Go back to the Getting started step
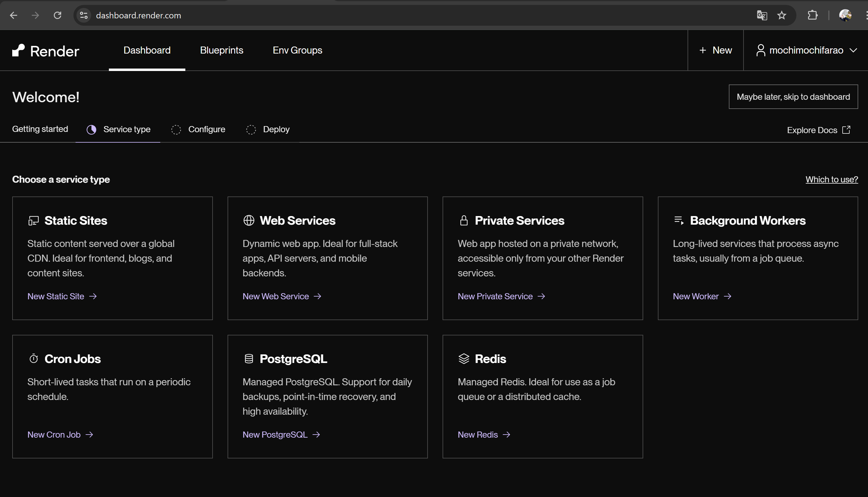 click(x=40, y=129)
